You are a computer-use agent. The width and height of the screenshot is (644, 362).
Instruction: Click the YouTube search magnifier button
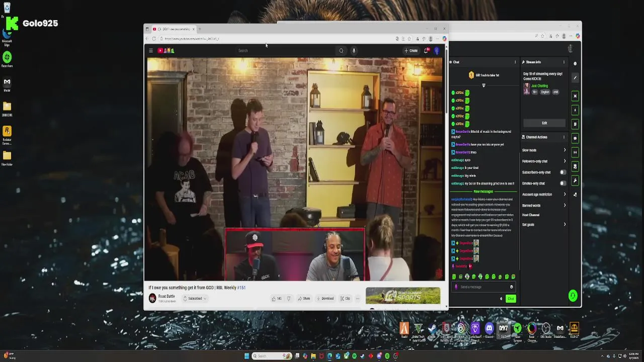pos(341,50)
